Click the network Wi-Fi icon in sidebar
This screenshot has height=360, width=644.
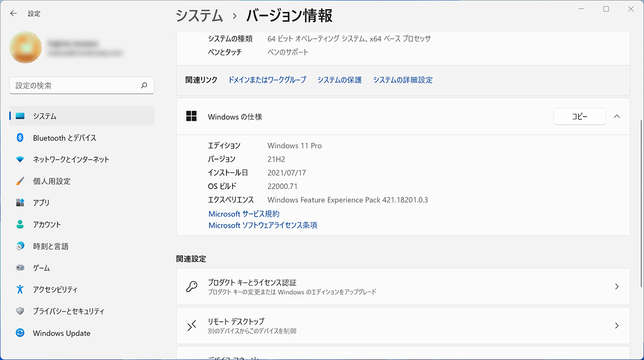point(20,160)
